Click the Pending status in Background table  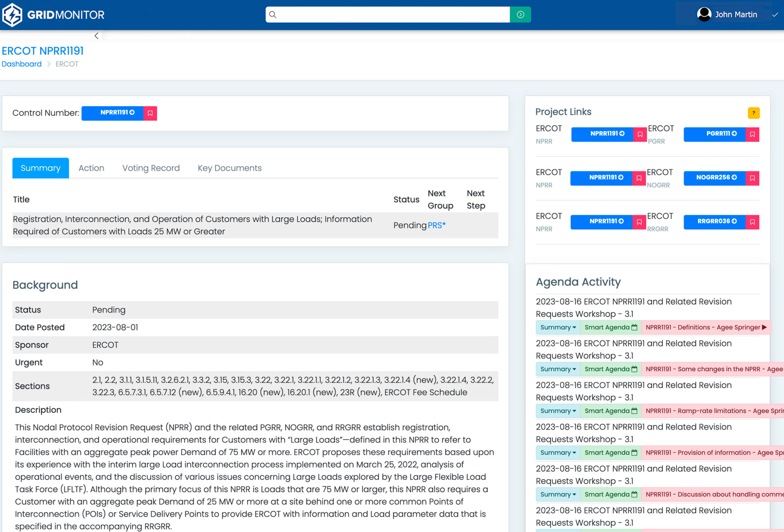(x=109, y=310)
